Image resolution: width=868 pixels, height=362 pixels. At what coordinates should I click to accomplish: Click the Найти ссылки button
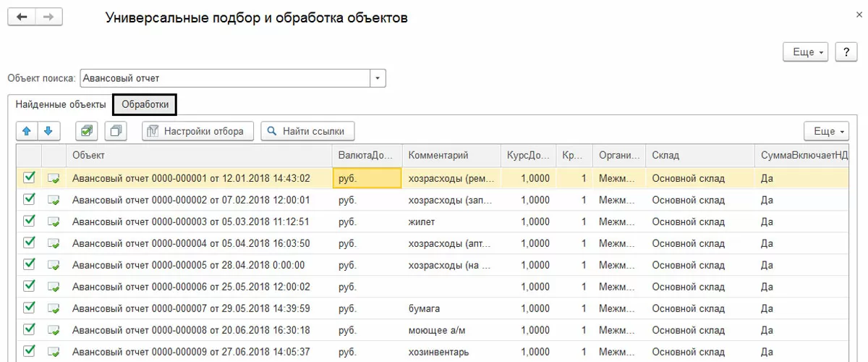click(x=307, y=131)
